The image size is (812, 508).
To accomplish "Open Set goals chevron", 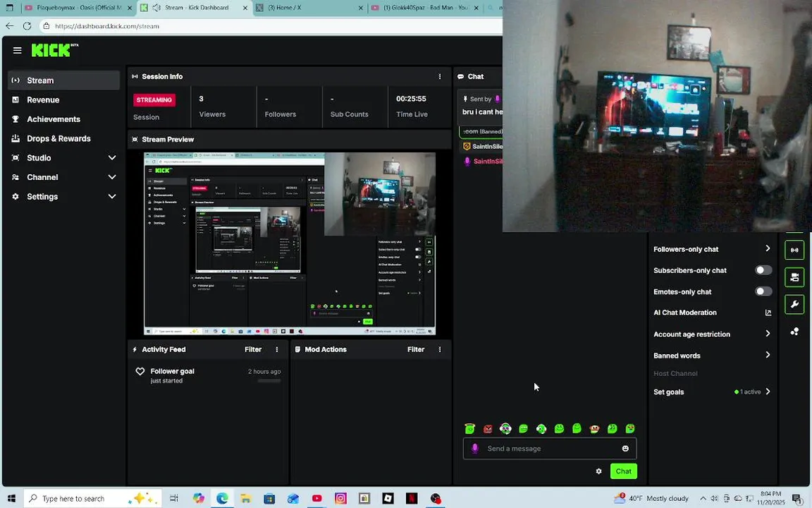I will coord(768,392).
